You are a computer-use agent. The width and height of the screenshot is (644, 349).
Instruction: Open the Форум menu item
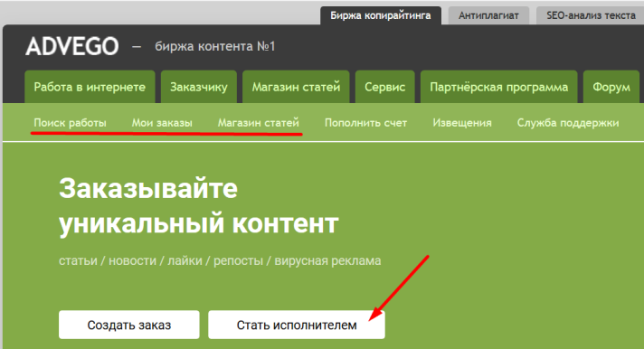(611, 87)
